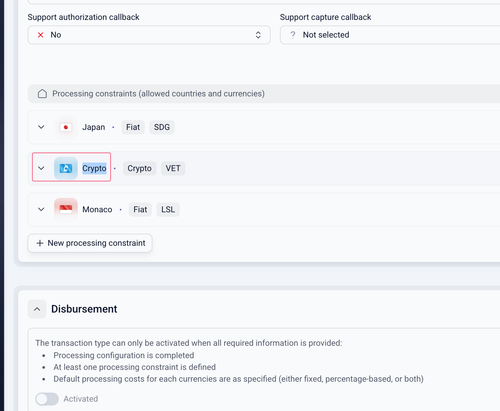This screenshot has width=500, height=411.
Task: Click the VET currency tag
Action: (x=173, y=168)
